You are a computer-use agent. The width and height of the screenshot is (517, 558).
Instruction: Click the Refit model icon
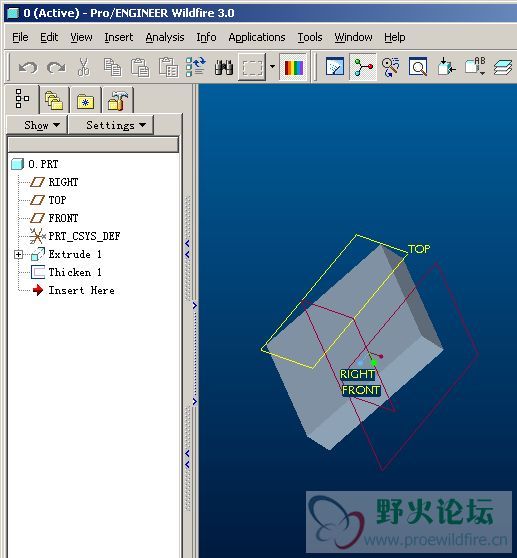(446, 67)
